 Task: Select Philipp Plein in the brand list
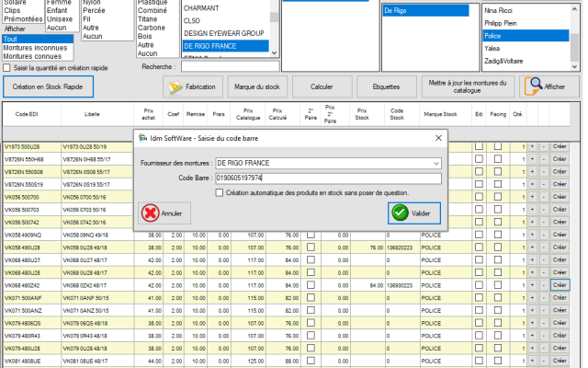526,23
